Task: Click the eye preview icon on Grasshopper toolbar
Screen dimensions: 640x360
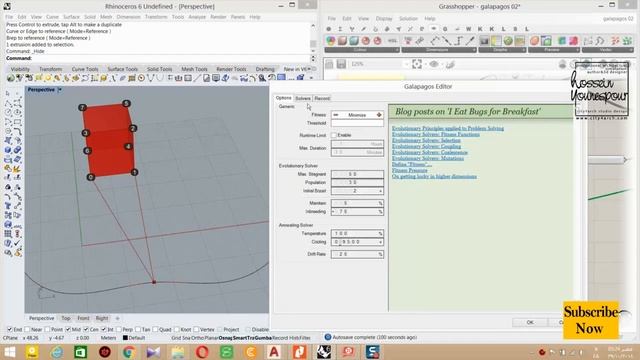Action: [433, 64]
